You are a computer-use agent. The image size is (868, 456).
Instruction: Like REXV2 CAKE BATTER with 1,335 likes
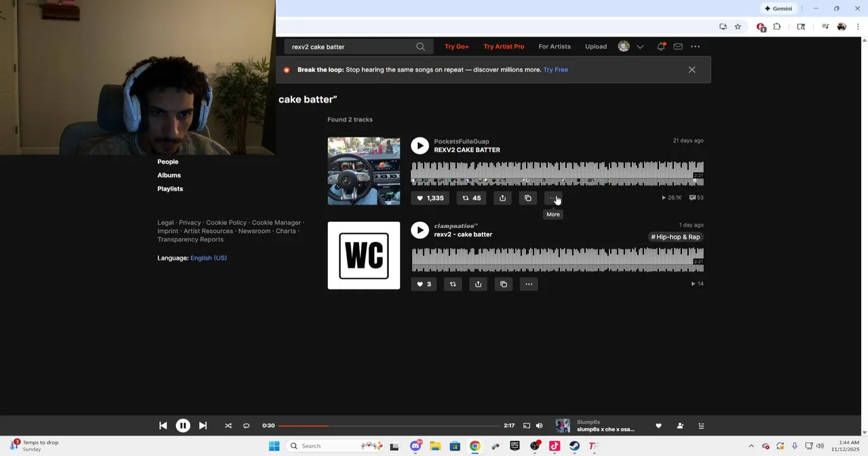[430, 198]
